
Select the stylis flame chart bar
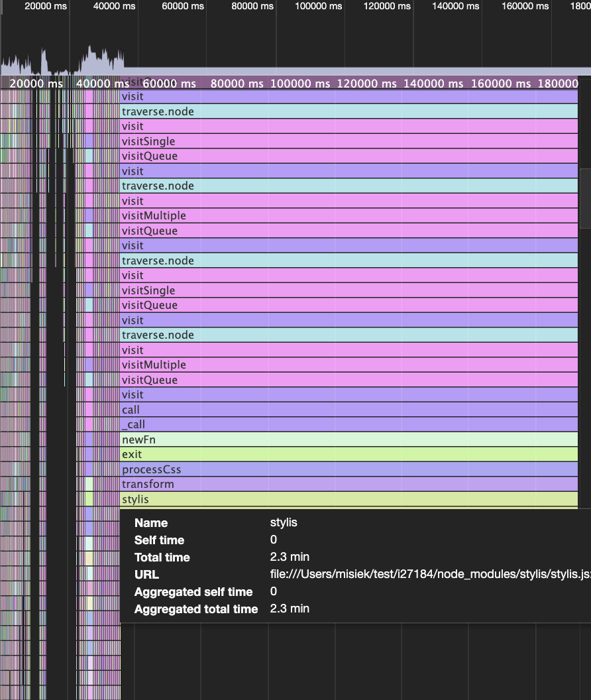349,499
